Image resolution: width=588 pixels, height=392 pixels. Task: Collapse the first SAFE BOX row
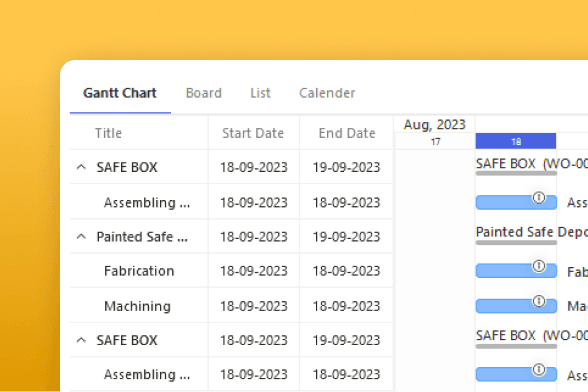click(81, 167)
